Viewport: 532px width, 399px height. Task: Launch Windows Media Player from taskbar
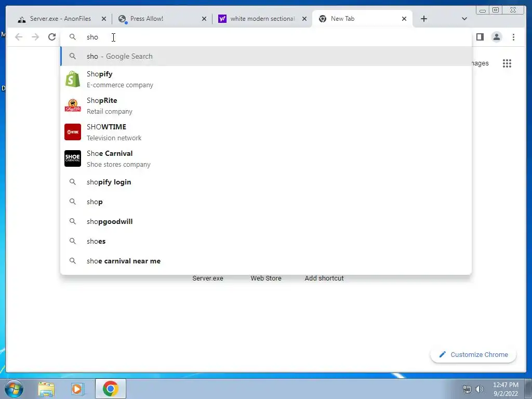(77, 389)
